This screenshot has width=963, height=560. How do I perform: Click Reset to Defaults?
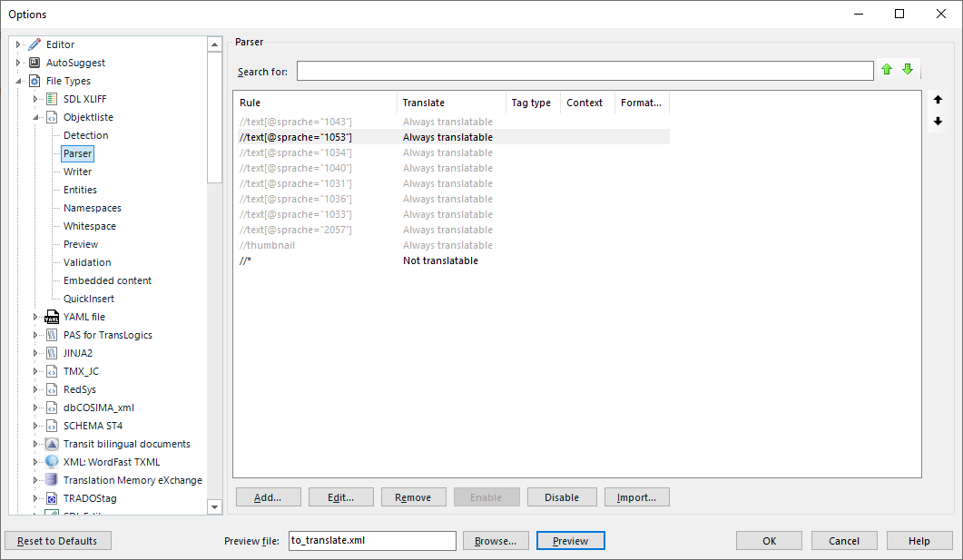[x=57, y=540]
